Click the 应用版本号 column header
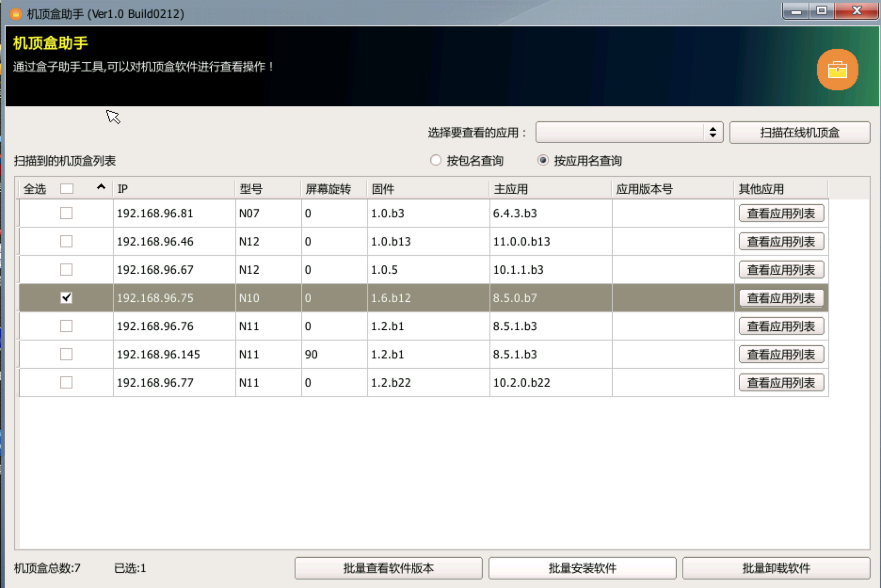 [673, 189]
